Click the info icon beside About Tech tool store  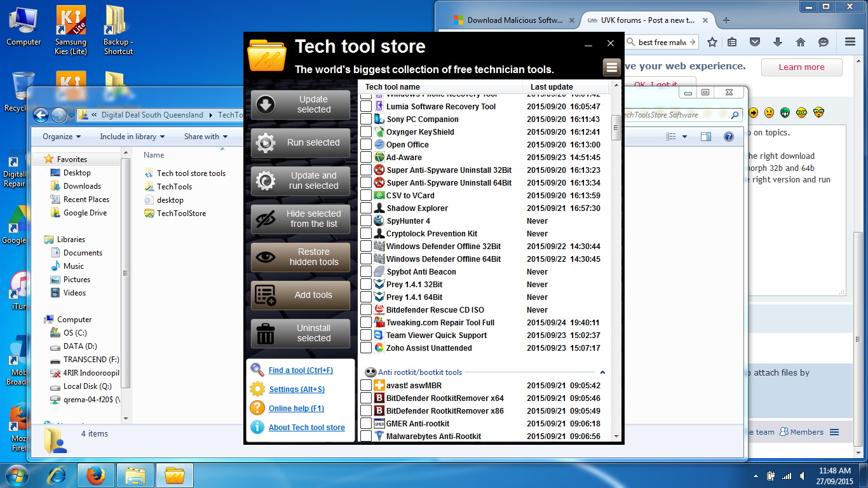click(x=257, y=427)
